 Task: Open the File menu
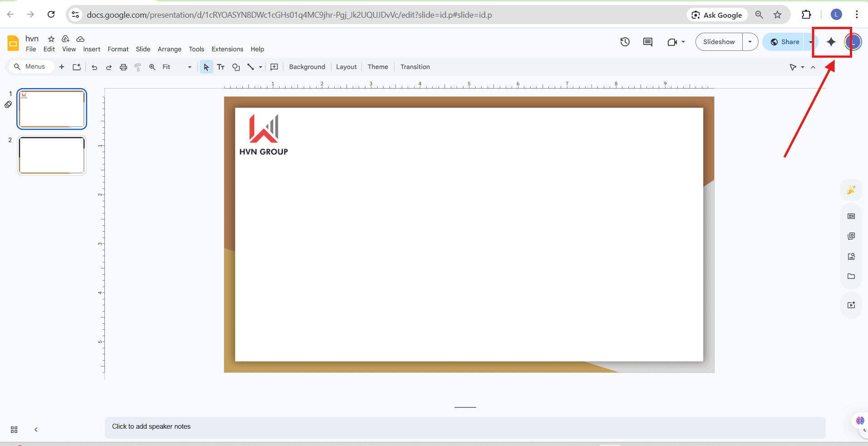[x=31, y=49]
